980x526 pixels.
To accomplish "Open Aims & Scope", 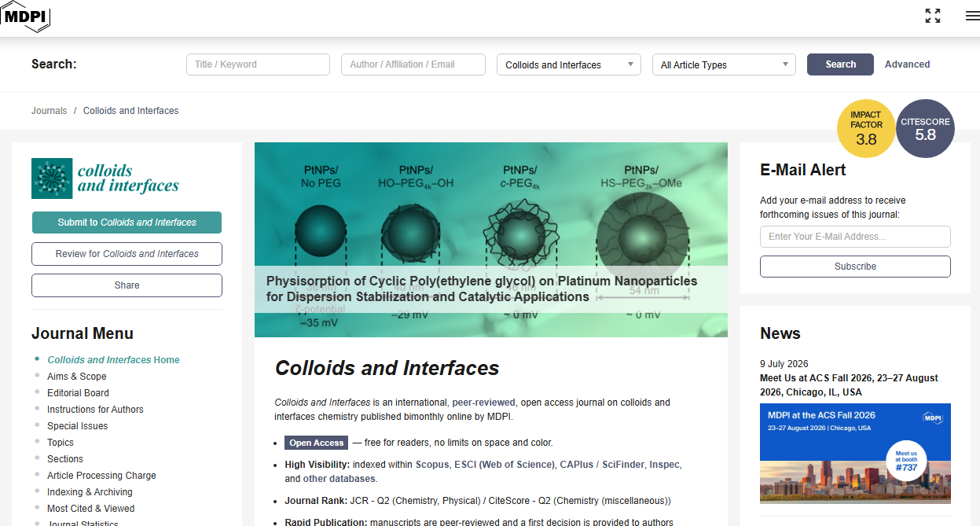I will (77, 377).
